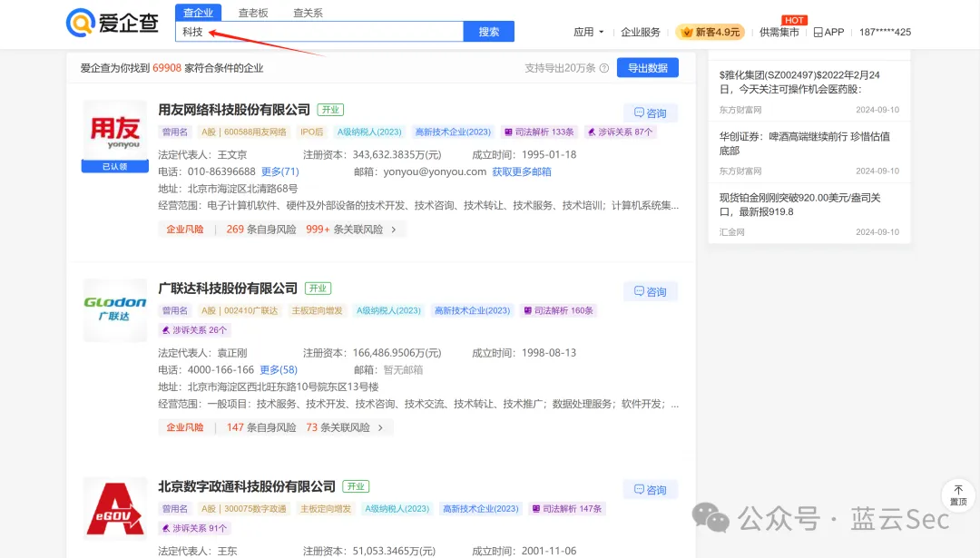Click 73 条关联风险 for 广联达

click(x=338, y=427)
